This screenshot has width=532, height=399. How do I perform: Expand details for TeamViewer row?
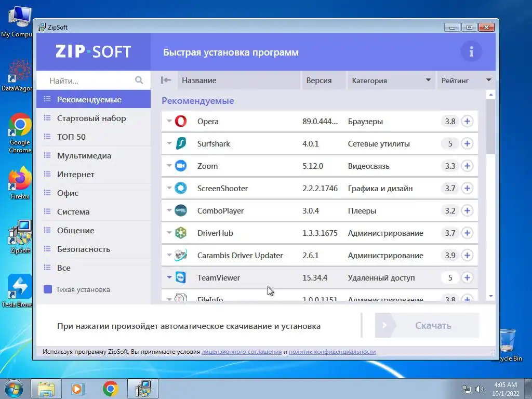click(169, 277)
